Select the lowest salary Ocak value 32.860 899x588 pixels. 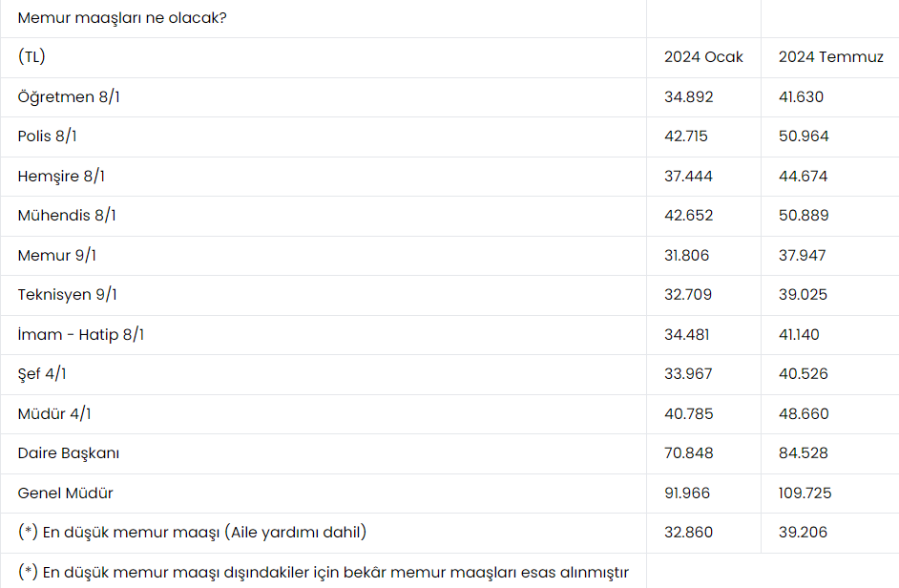coord(688,533)
